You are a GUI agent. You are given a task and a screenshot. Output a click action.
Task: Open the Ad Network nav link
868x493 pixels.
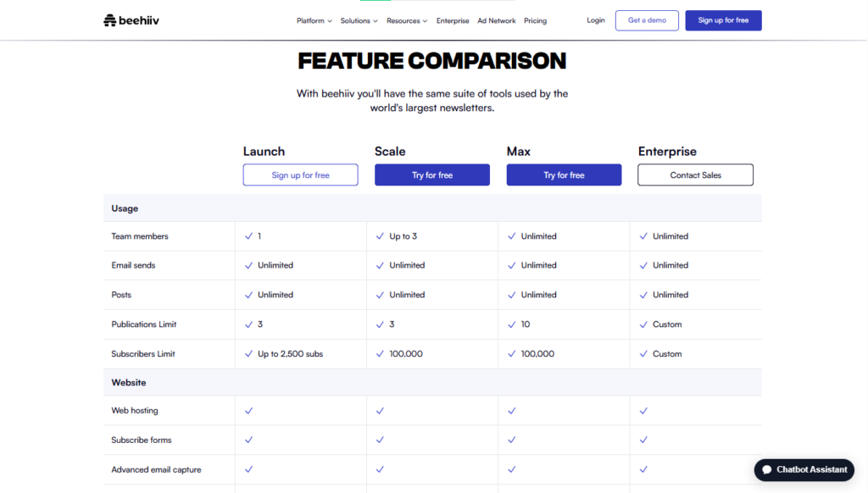coord(496,20)
